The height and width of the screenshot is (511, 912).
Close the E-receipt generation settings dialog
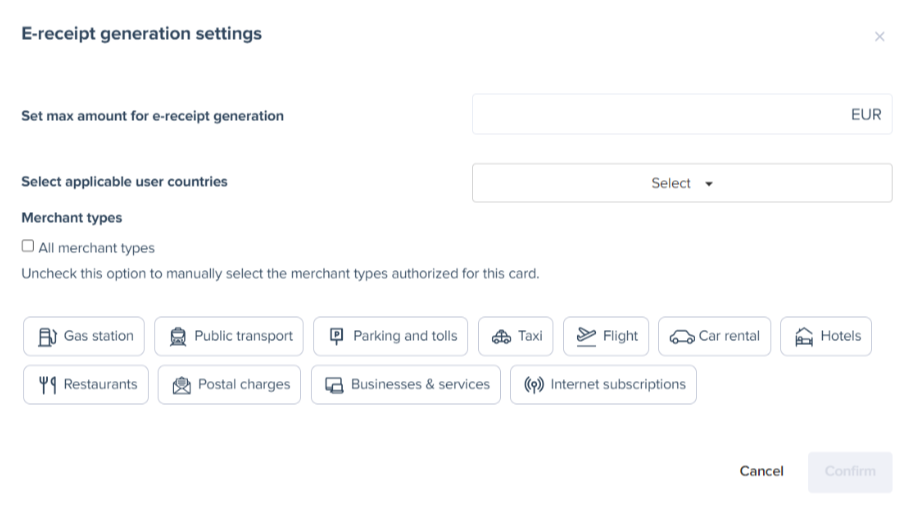(x=879, y=37)
